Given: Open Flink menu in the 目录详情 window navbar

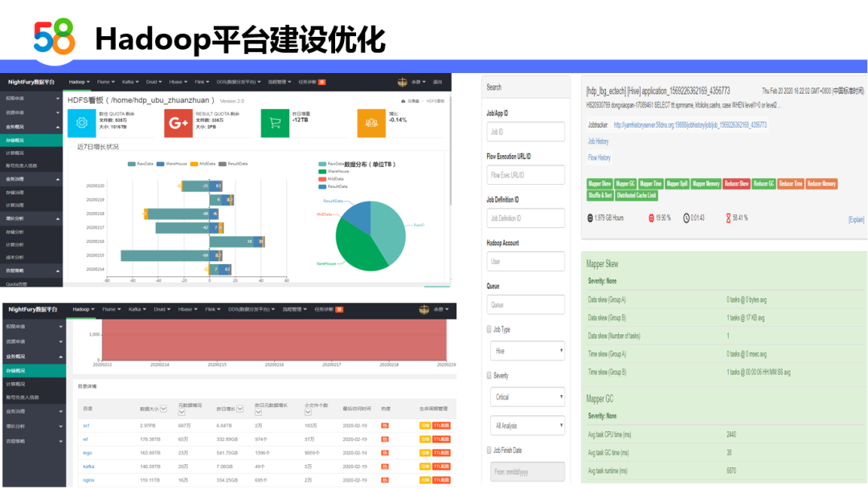Looking at the screenshot, I should coord(212,309).
